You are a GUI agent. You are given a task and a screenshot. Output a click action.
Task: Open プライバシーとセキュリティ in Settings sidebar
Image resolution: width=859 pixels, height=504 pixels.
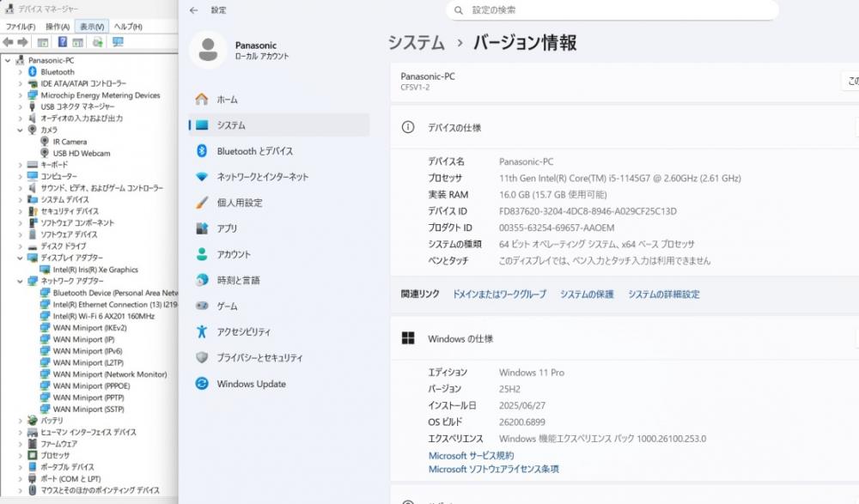coord(279,357)
